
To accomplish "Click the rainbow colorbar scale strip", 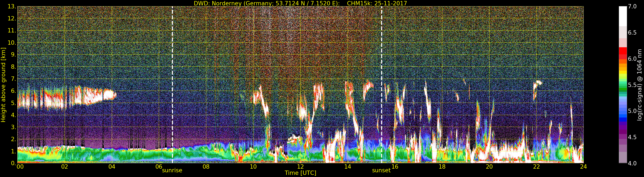I will pos(623,85).
